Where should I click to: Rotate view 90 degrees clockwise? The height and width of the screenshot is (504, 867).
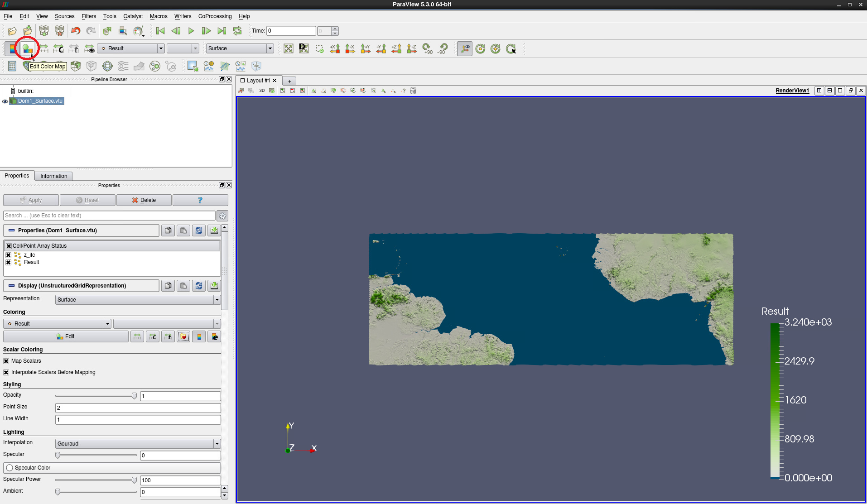click(427, 48)
